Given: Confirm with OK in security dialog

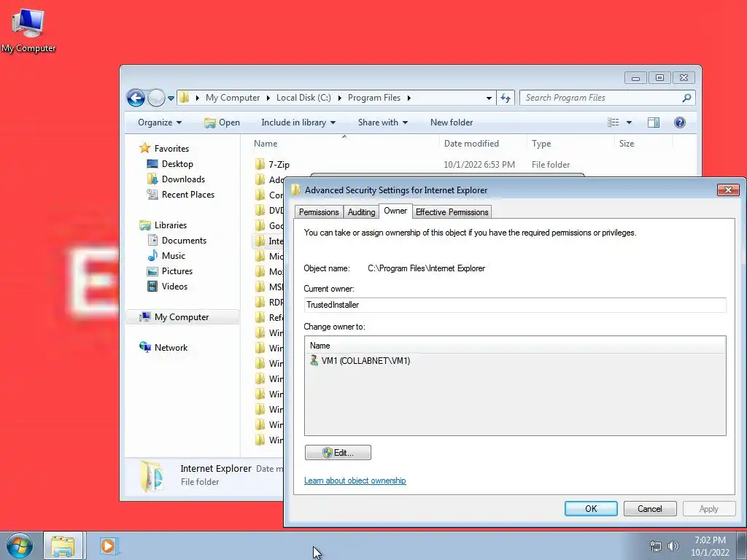Looking at the screenshot, I should pos(591,508).
